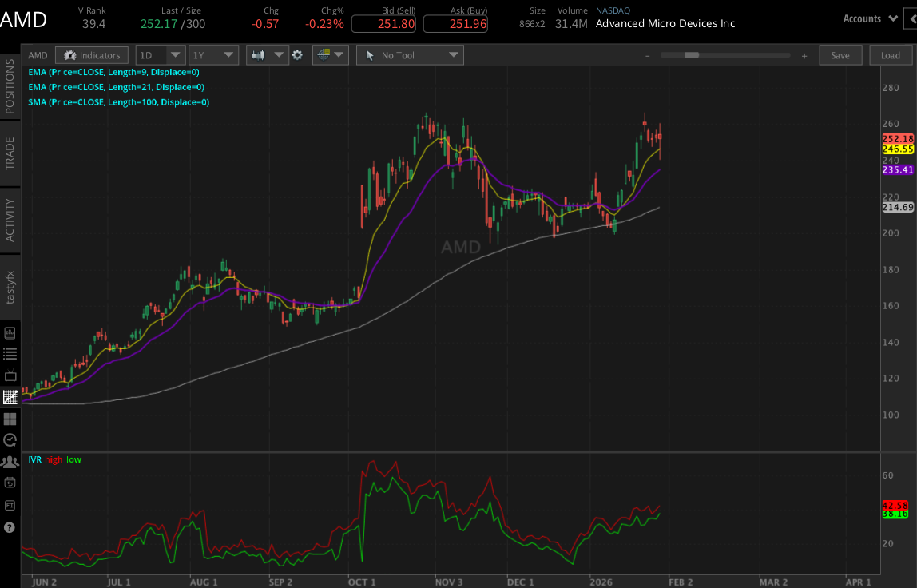
Task: Open the watchlist panel icon
Action: (10, 354)
